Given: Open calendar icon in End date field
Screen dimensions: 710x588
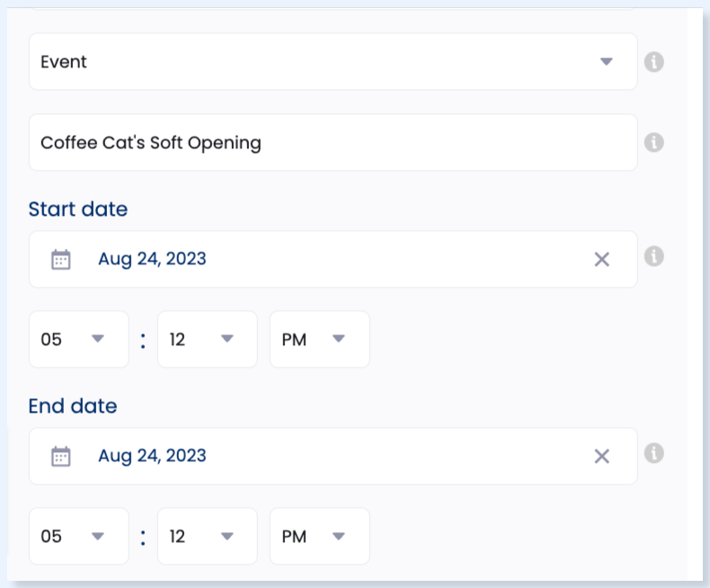Looking at the screenshot, I should (61, 456).
